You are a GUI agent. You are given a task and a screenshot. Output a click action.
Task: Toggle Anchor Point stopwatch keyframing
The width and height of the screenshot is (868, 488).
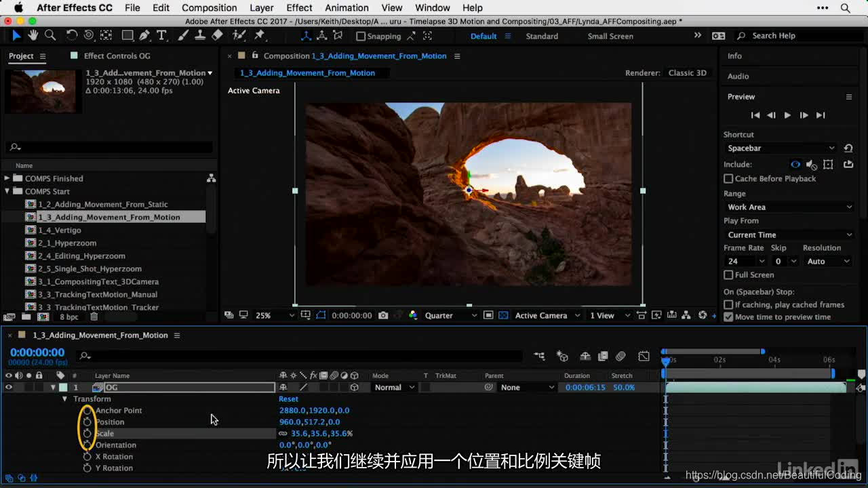point(87,410)
